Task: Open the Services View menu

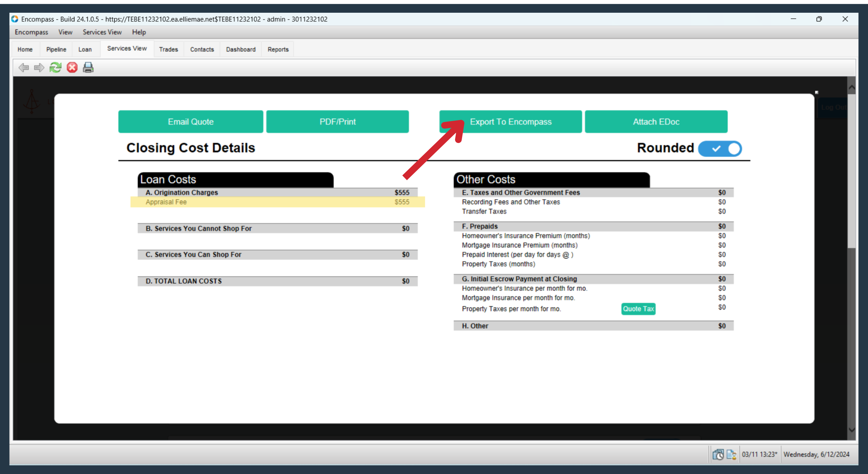Action: pos(102,32)
